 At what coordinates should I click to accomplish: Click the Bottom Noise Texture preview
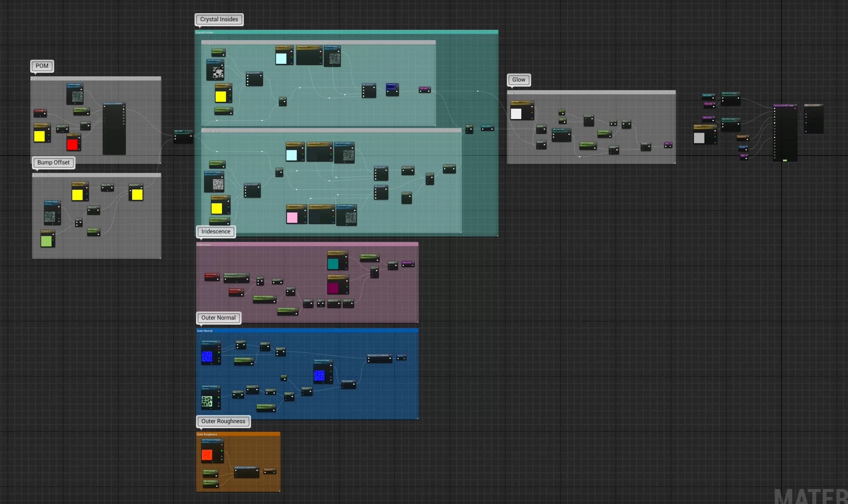pos(218,184)
